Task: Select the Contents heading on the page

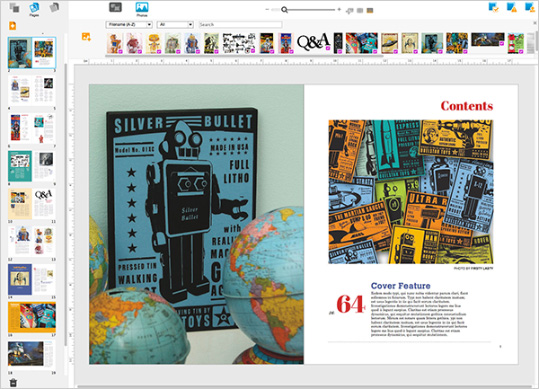Action: click(466, 106)
